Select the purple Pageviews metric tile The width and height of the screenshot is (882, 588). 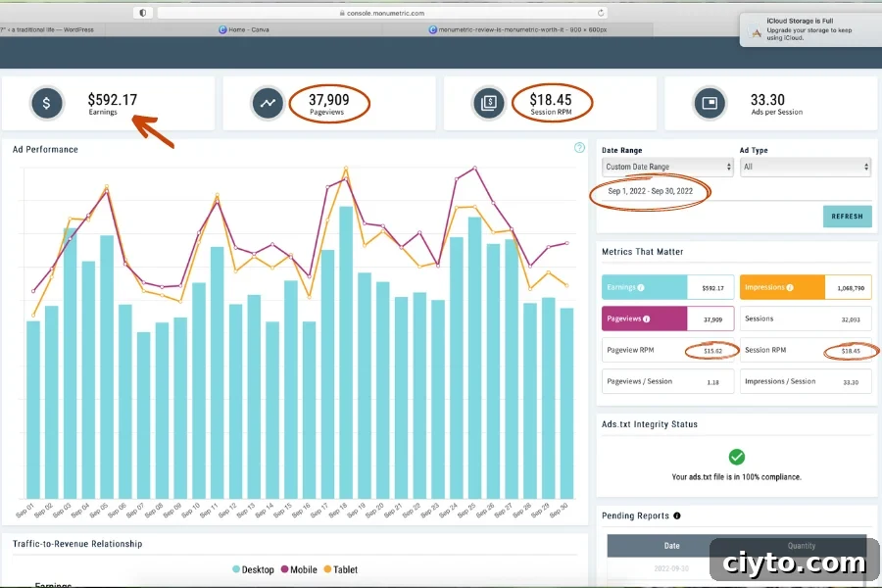point(667,319)
